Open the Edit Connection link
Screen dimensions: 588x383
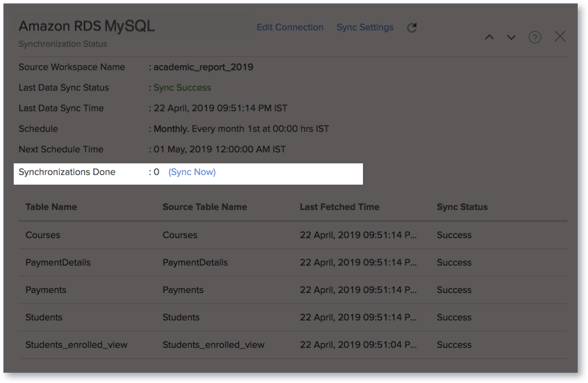[x=290, y=27]
